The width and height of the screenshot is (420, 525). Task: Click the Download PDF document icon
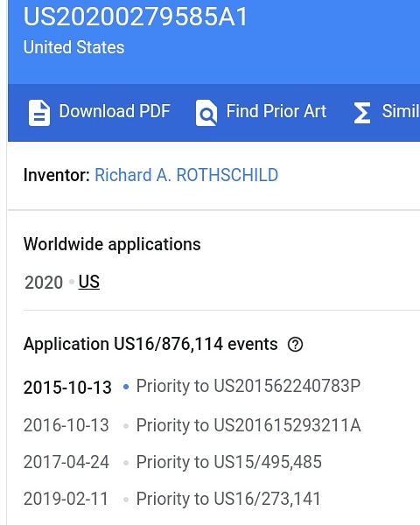39,113
